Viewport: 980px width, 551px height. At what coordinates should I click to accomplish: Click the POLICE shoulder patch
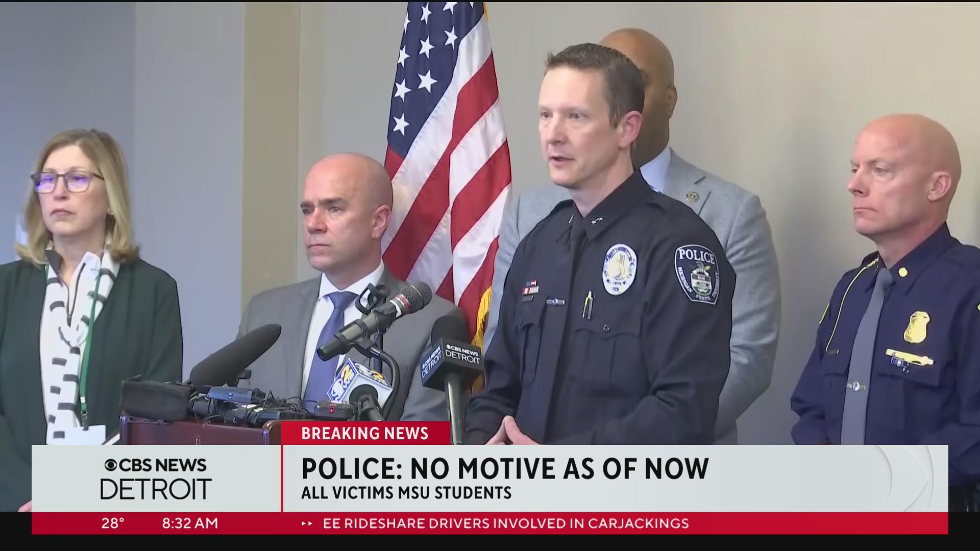pyautogui.click(x=697, y=273)
